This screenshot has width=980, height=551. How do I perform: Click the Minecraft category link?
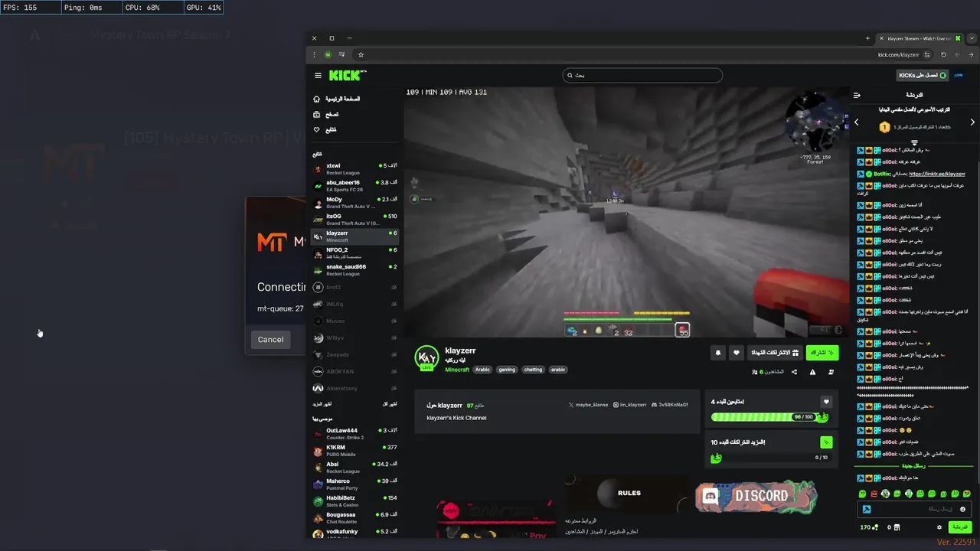pos(457,370)
